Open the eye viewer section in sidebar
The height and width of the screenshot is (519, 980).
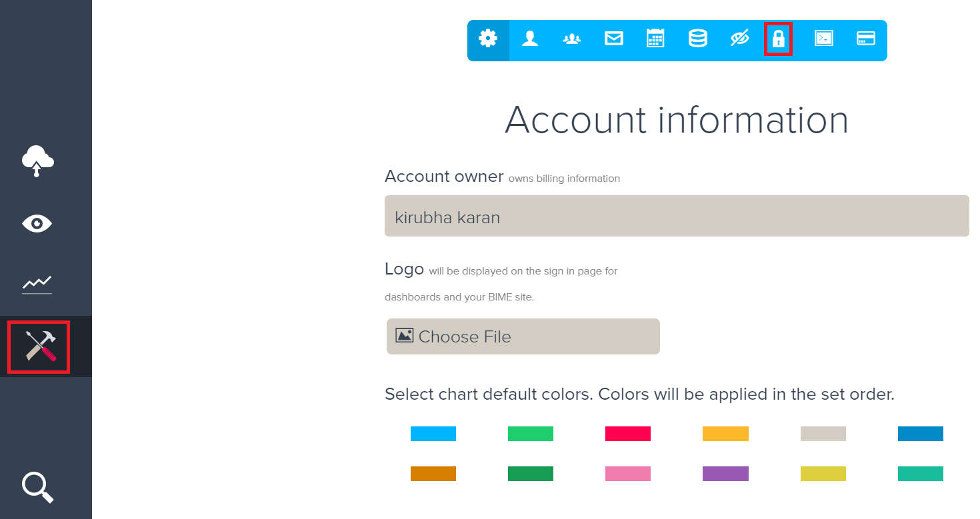point(37,223)
